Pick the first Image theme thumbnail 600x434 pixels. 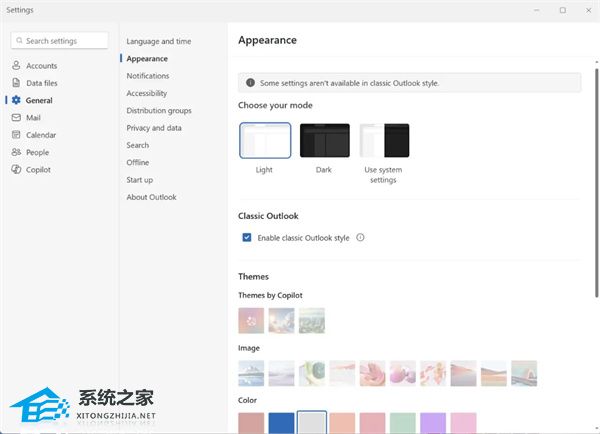[x=251, y=373]
